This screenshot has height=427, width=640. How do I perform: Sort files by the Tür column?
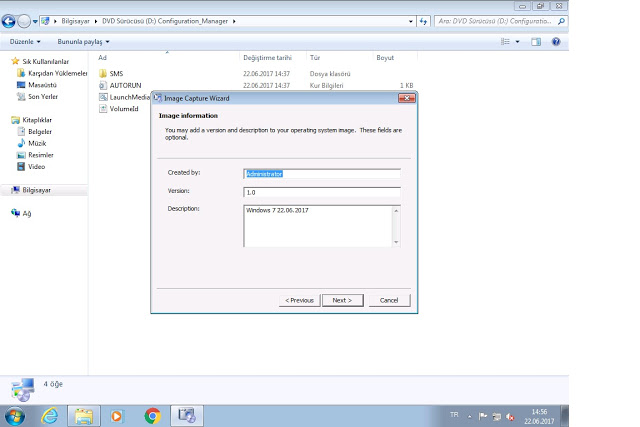tap(315, 58)
